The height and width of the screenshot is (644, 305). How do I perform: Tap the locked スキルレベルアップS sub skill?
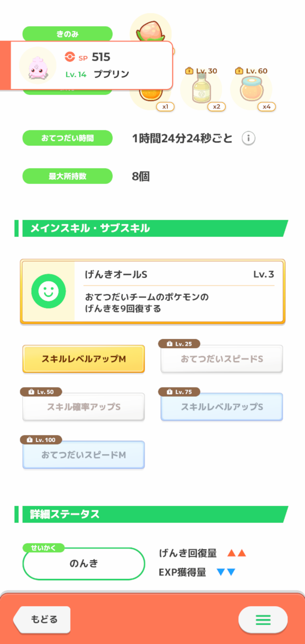pyautogui.click(x=222, y=407)
